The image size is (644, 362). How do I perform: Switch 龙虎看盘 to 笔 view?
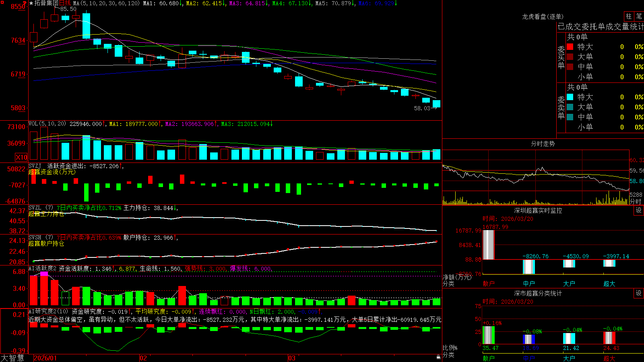[639, 16]
